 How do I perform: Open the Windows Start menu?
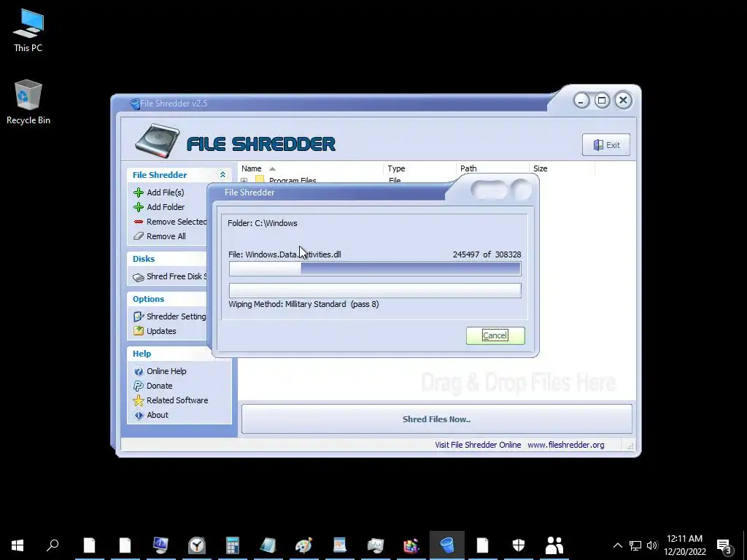[x=18, y=545]
